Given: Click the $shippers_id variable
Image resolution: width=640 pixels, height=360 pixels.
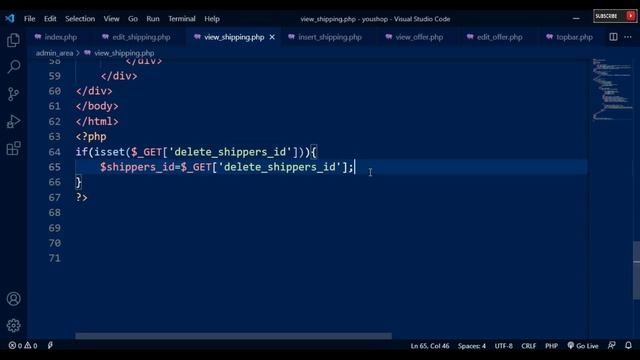Looking at the screenshot, I should click(x=138, y=167).
